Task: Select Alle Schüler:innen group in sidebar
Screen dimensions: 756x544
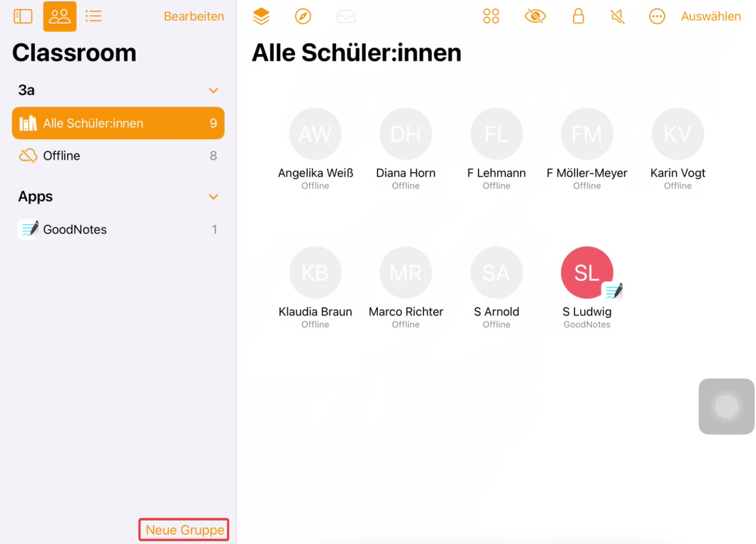Action: pos(118,123)
